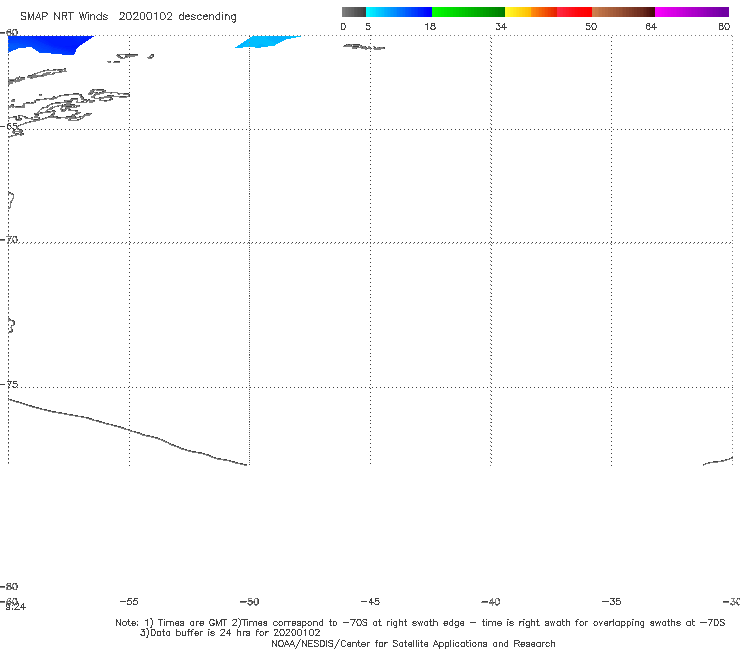This screenshot has height=650, width=740.
Task: Click the date label '20200102 descending'
Action: point(177,16)
